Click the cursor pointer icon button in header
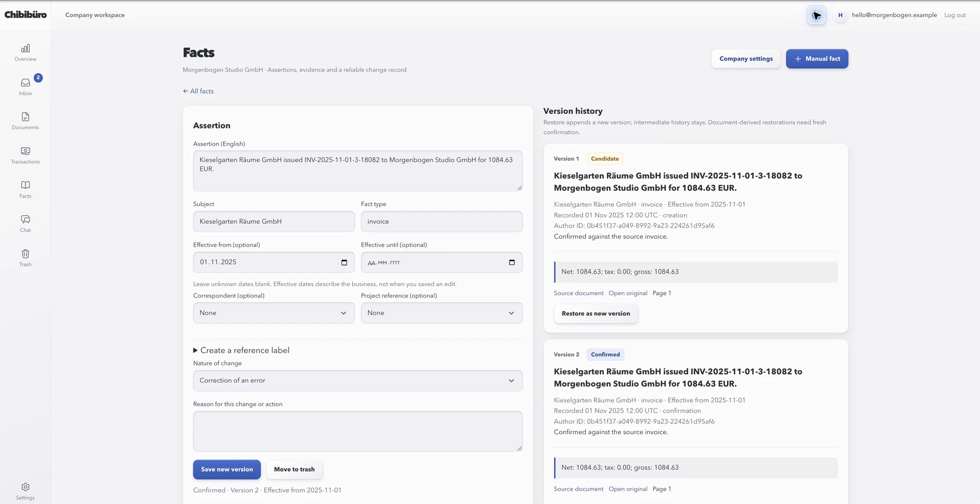Viewport: 980px width, 504px height. pos(817,15)
